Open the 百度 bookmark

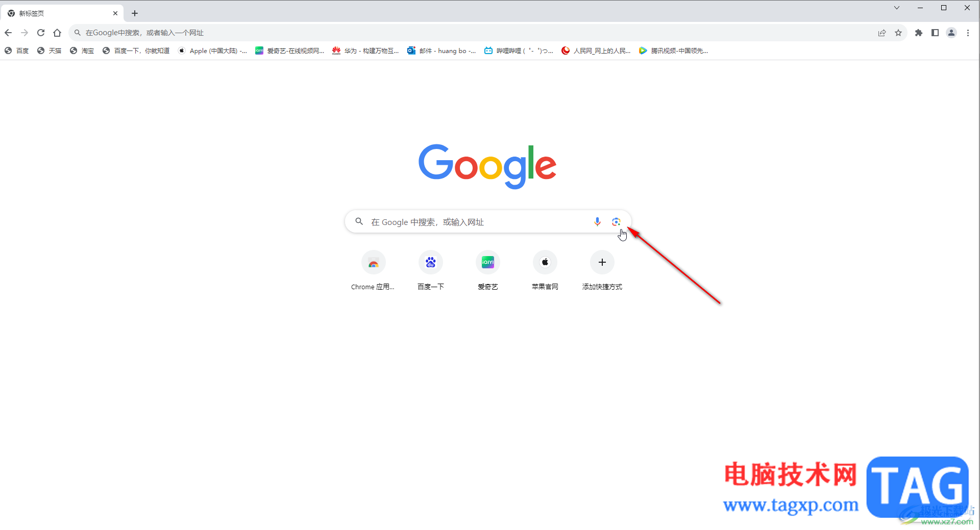coord(17,51)
